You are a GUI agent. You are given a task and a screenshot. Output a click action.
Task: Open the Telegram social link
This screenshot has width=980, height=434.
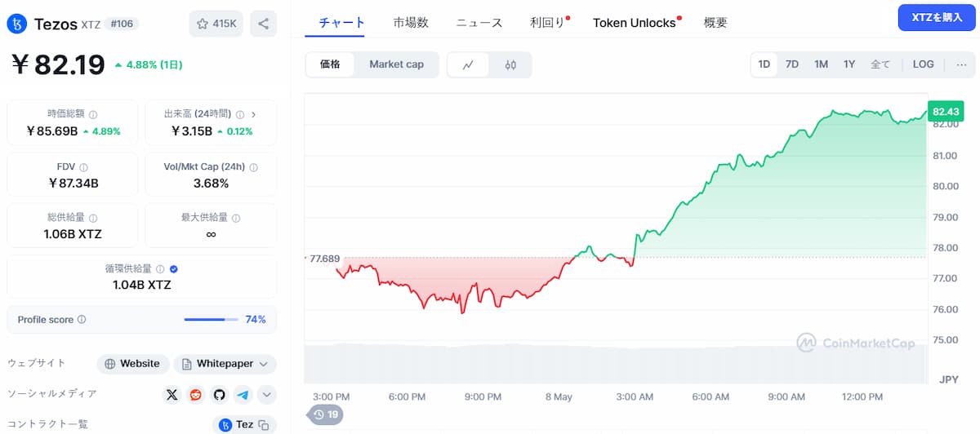(243, 395)
